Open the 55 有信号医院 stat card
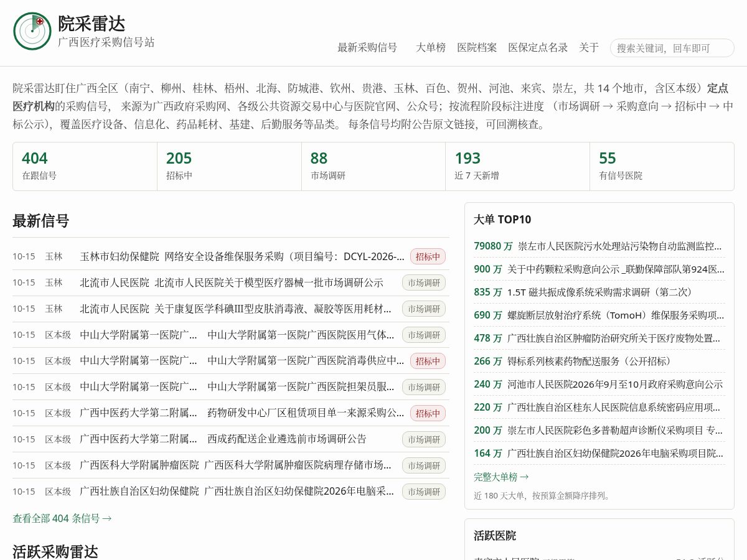Viewport: 747px width, 560px height. click(662, 166)
